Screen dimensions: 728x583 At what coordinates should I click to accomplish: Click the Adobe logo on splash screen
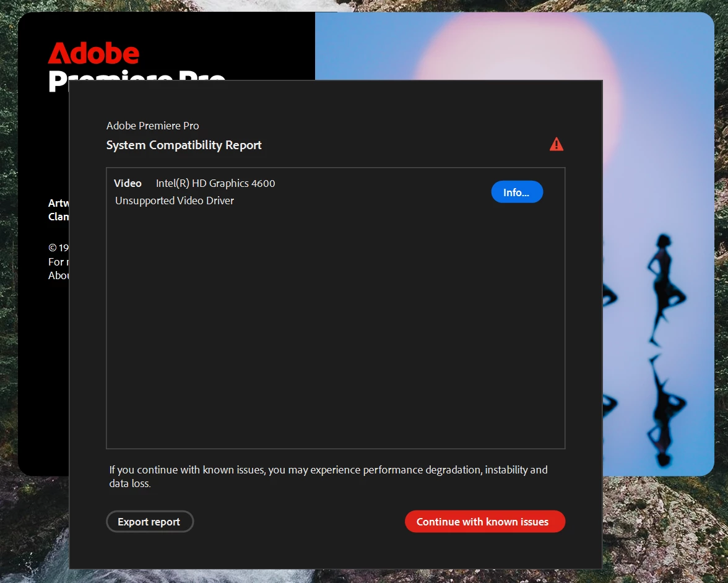[x=94, y=53]
